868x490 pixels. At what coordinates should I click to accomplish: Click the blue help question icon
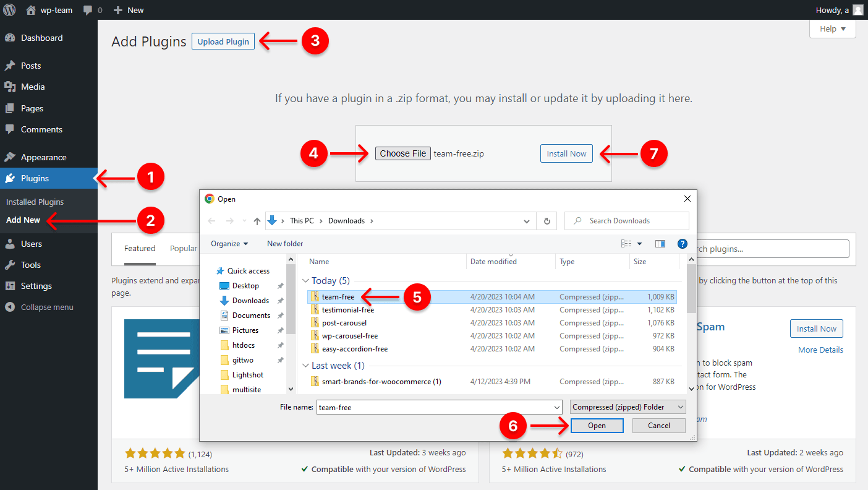[683, 244]
